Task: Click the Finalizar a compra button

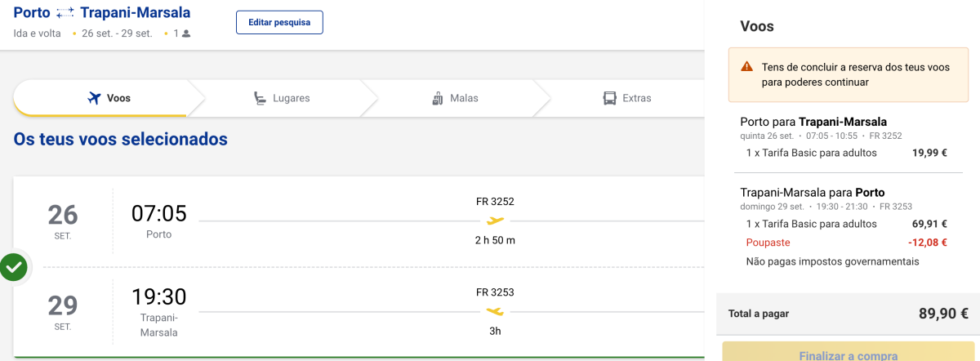Action: click(848, 354)
